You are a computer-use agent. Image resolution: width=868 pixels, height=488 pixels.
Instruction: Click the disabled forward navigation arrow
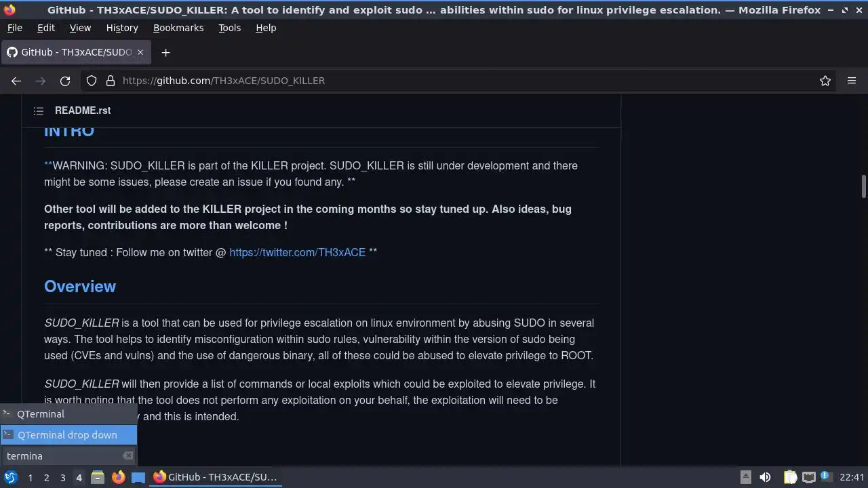[41, 81]
